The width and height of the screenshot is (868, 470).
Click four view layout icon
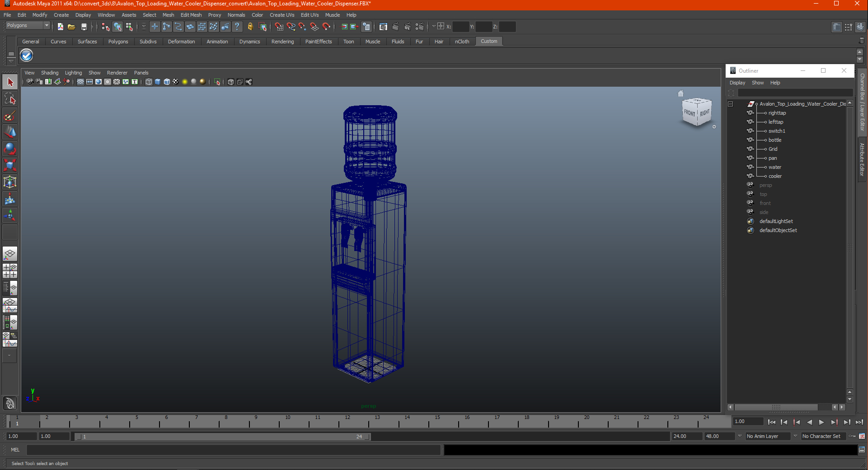tap(10, 270)
